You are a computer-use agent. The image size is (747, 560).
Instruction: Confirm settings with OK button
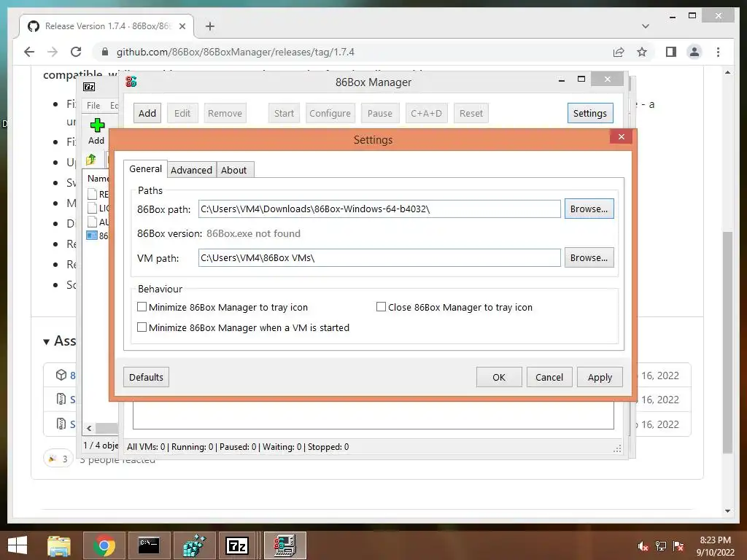(499, 377)
